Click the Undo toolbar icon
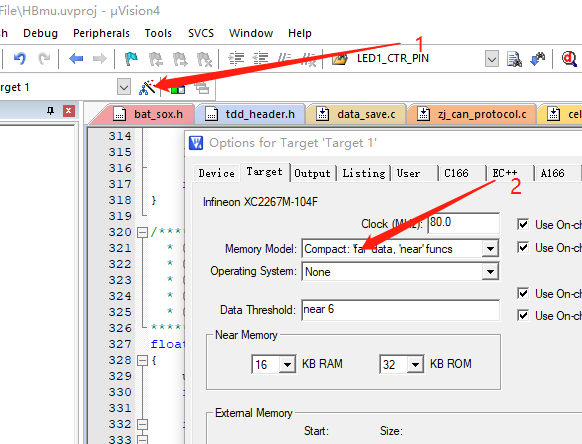This screenshot has width=582, height=444. click(19, 59)
